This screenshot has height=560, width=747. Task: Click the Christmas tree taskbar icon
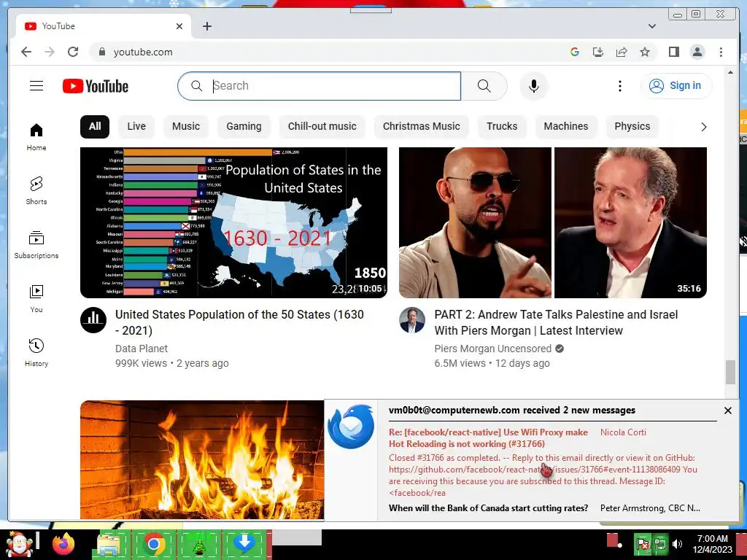point(198,545)
